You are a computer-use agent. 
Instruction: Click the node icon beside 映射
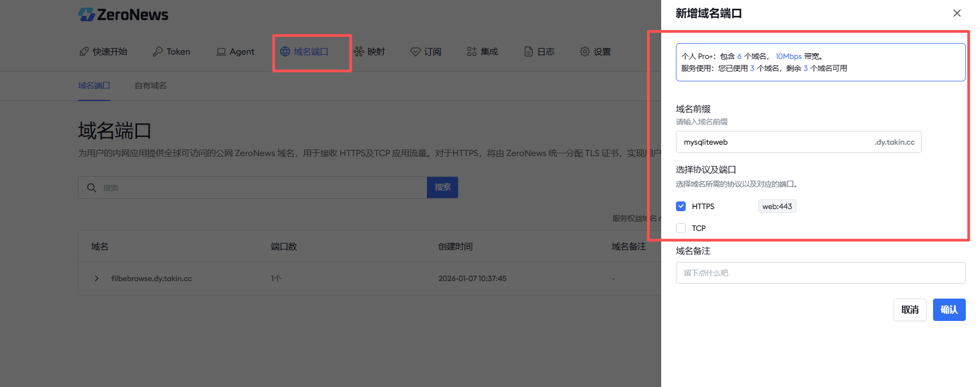(359, 51)
